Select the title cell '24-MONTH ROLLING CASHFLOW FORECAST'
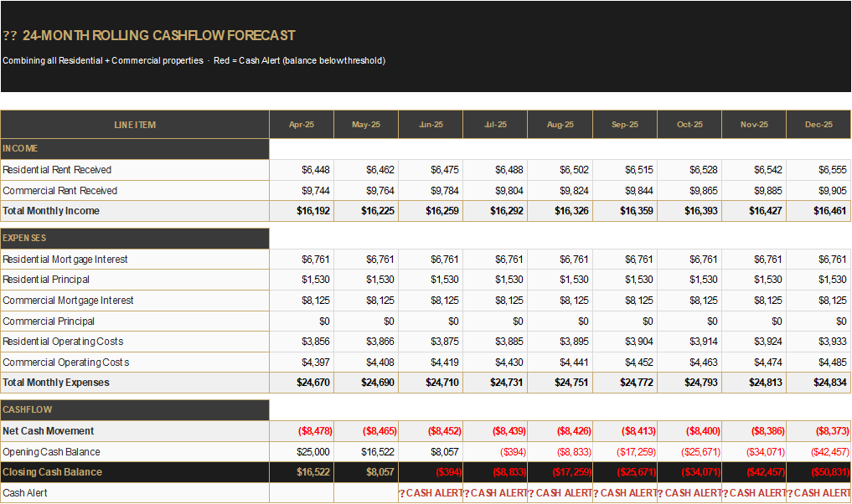The height and width of the screenshot is (504, 852). [158, 36]
